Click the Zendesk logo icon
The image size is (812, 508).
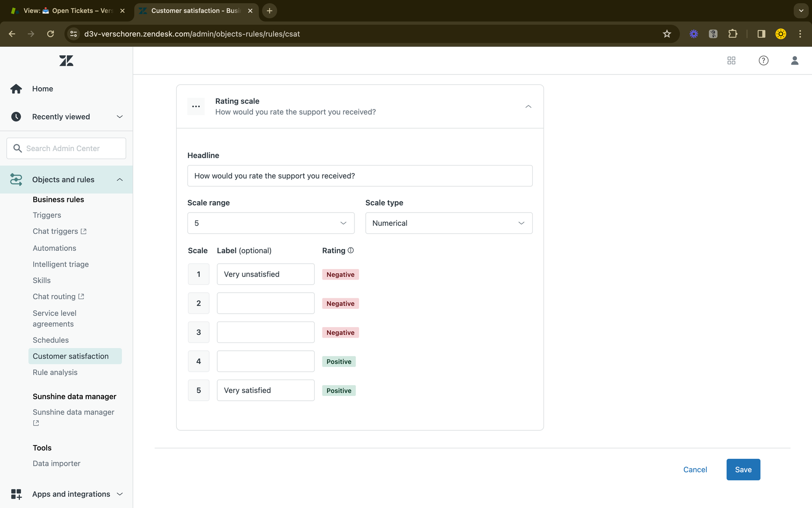[x=66, y=61]
